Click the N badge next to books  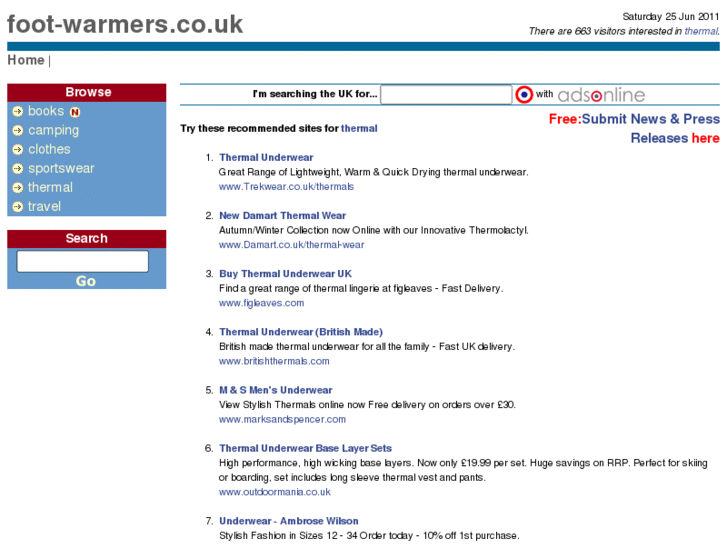[75, 112]
